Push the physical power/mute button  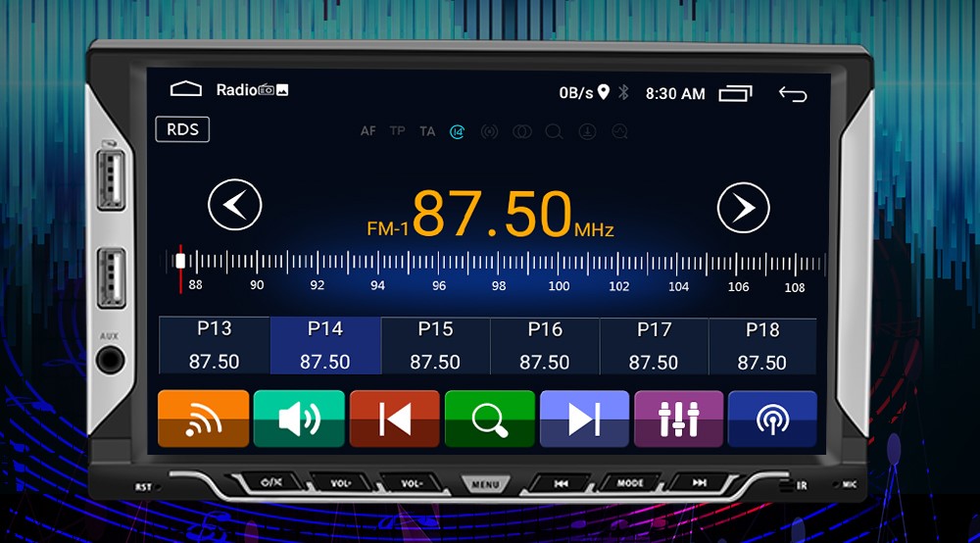271,482
